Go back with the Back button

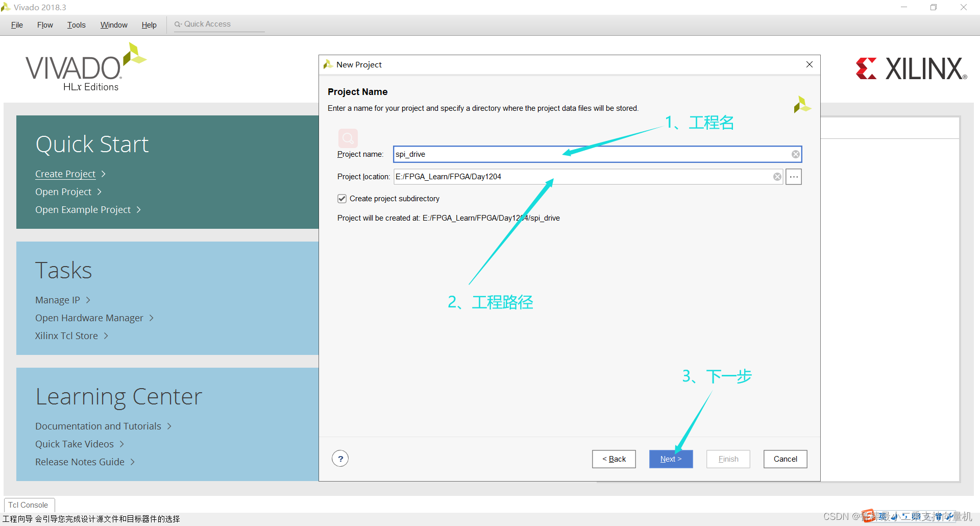point(614,459)
